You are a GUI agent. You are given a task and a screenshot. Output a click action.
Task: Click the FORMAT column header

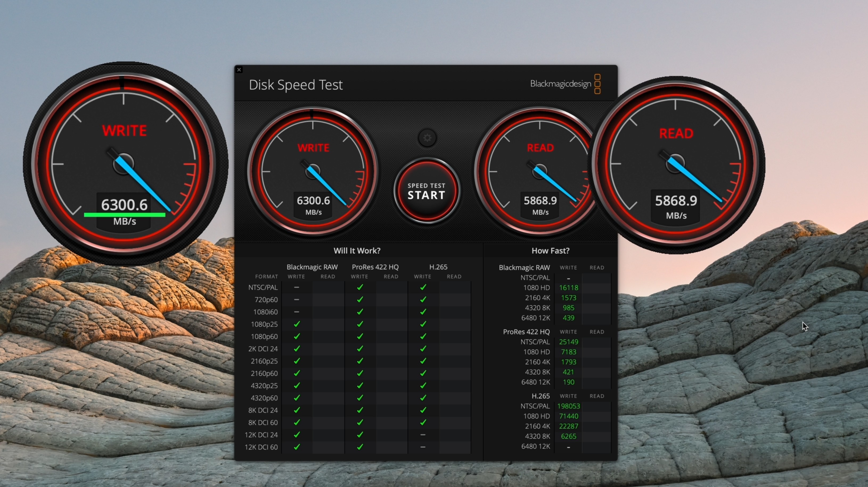[x=267, y=276]
